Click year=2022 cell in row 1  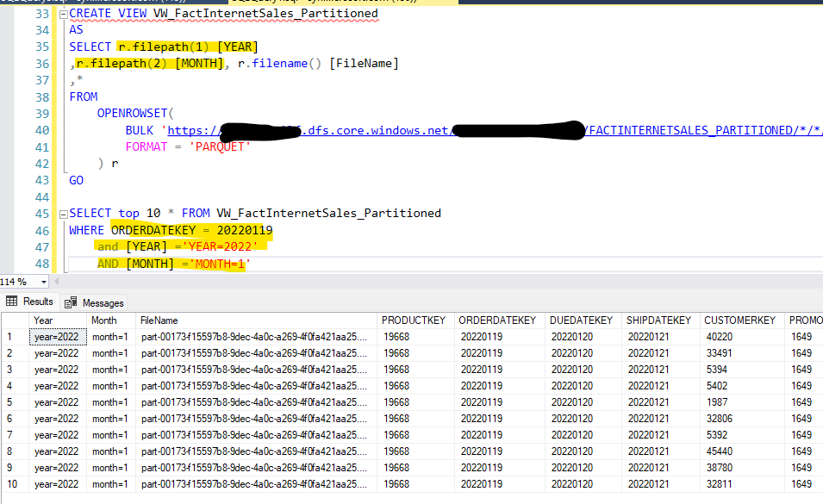(58, 337)
